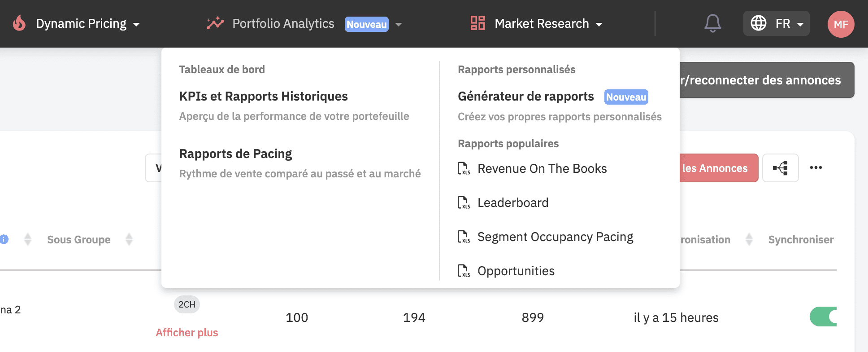Open the three-dots more options menu
This screenshot has width=868, height=352.
click(816, 168)
